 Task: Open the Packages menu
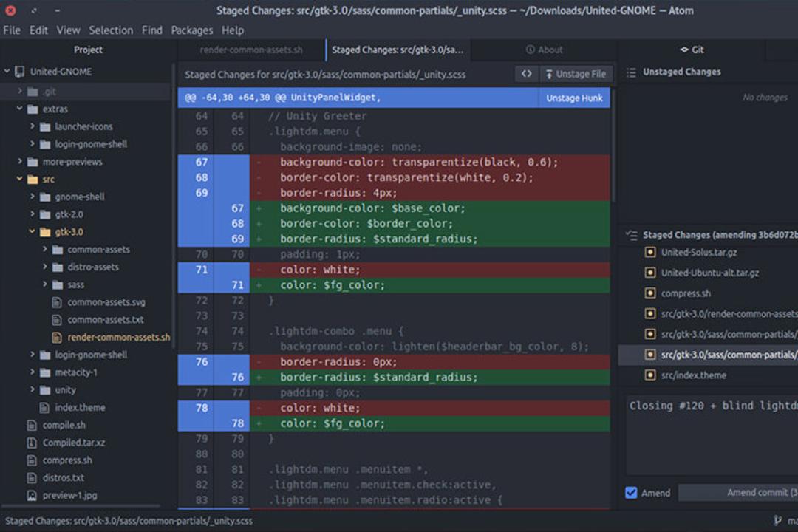(192, 30)
